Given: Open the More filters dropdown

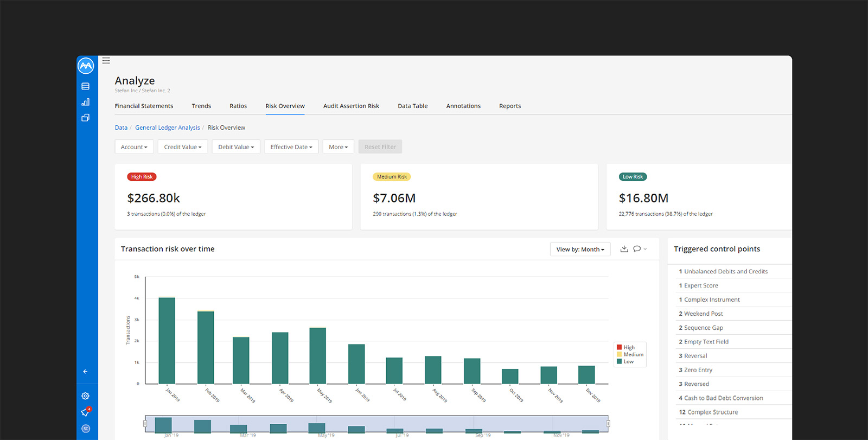Looking at the screenshot, I should click(339, 147).
